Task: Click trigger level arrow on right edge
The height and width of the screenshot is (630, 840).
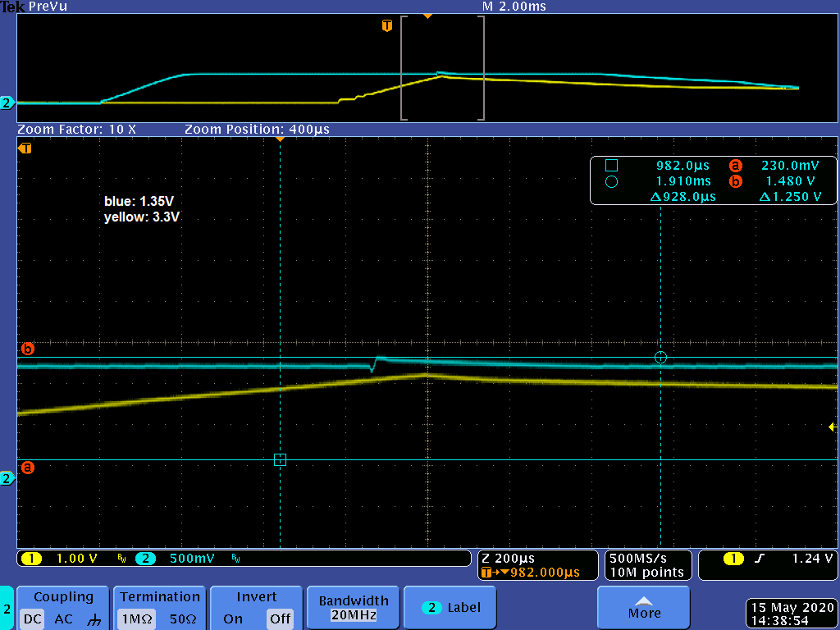Action: (833, 427)
